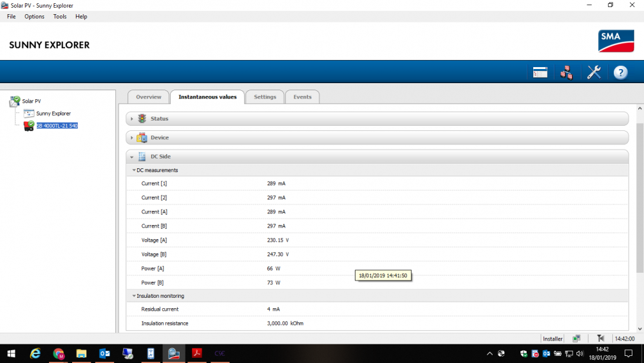Collapse the DC measurements group
This screenshot has width=644, height=363.
pyautogui.click(x=134, y=170)
